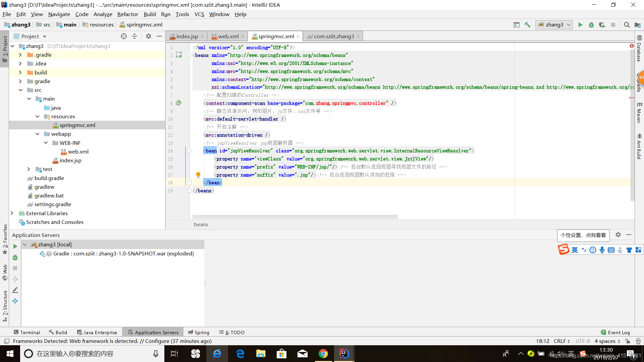This screenshot has width=644, height=362.
Task: Open Chrome from the taskbar
Action: [x=323, y=354]
